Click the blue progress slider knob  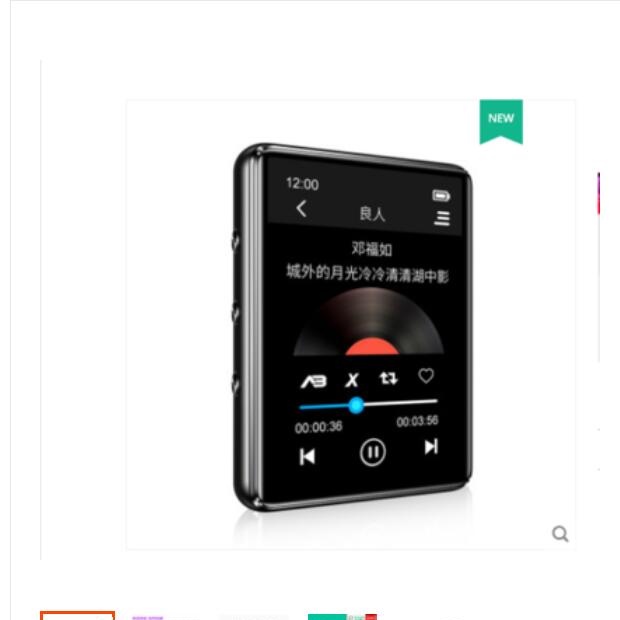(356, 405)
